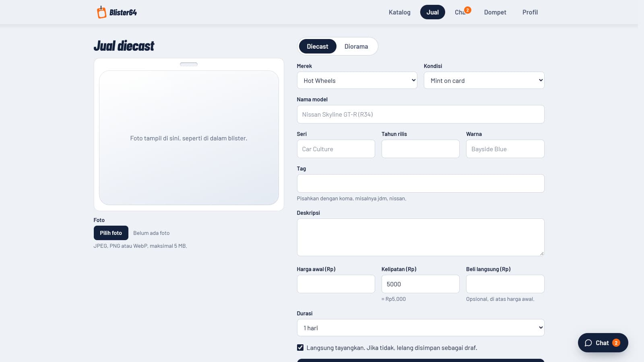This screenshot has width=644, height=362.
Task: Click the 'JPEG, PNG atau WebP' file hint
Action: (x=140, y=246)
